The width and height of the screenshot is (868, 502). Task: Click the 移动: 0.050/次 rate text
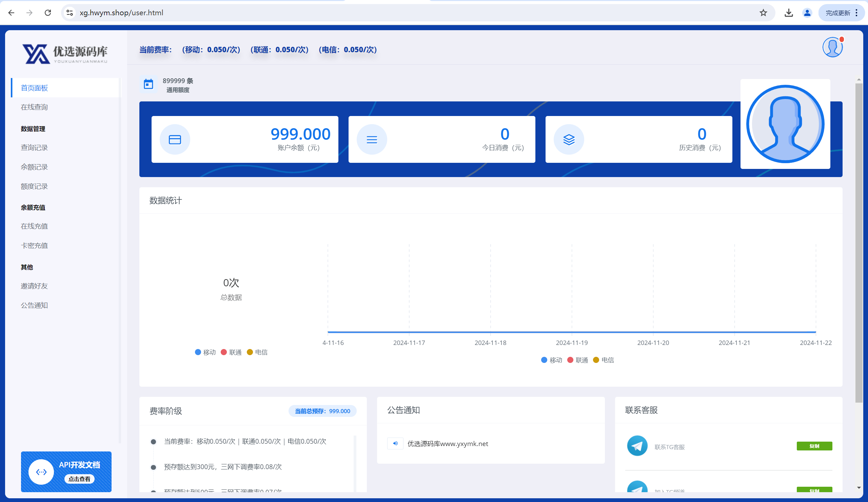click(211, 50)
